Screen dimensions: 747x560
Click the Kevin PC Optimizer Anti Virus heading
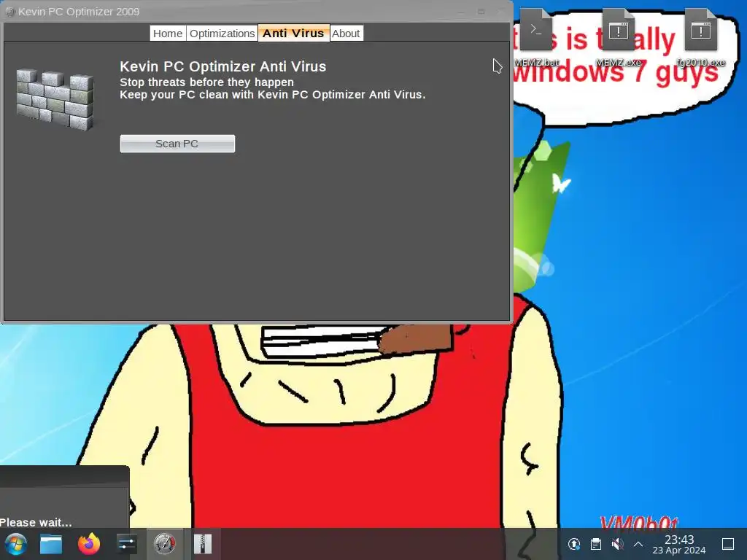click(223, 66)
